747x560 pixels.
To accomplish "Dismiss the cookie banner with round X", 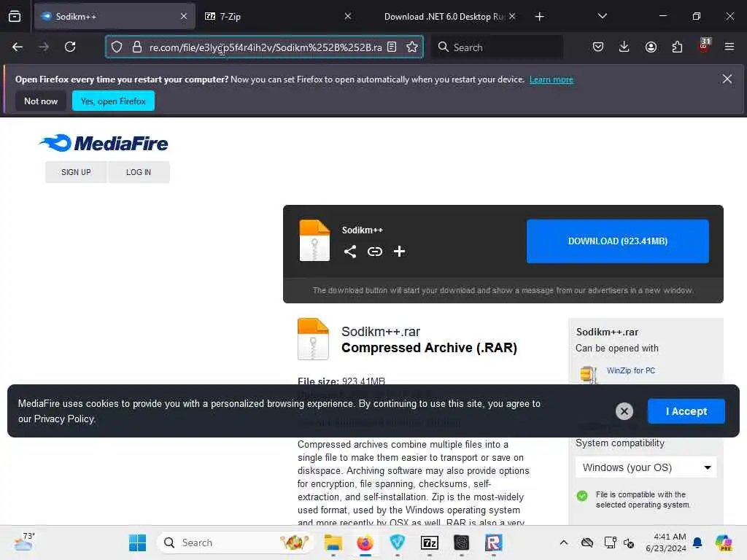I will point(624,411).
